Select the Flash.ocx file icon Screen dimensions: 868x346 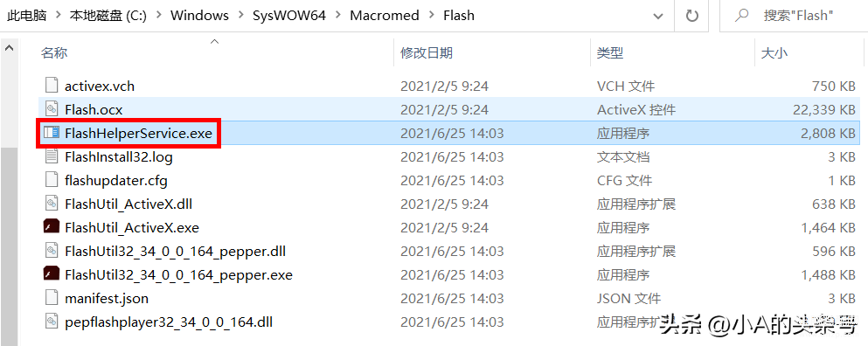point(51,109)
